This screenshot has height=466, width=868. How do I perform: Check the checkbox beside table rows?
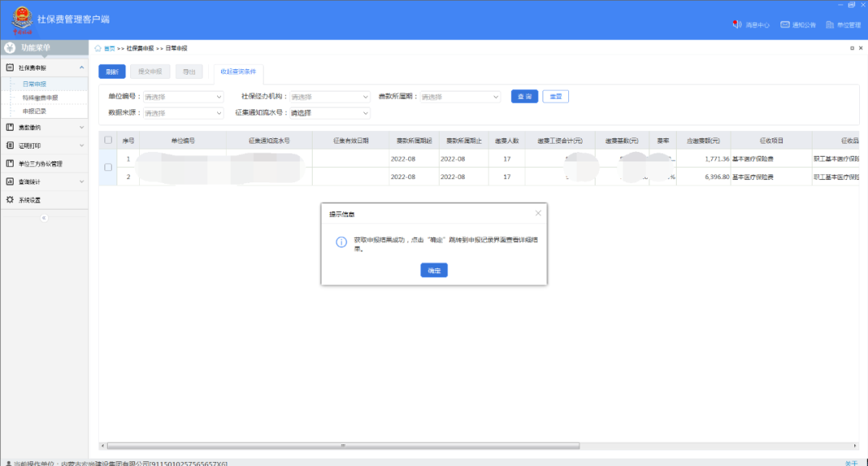[108, 167]
